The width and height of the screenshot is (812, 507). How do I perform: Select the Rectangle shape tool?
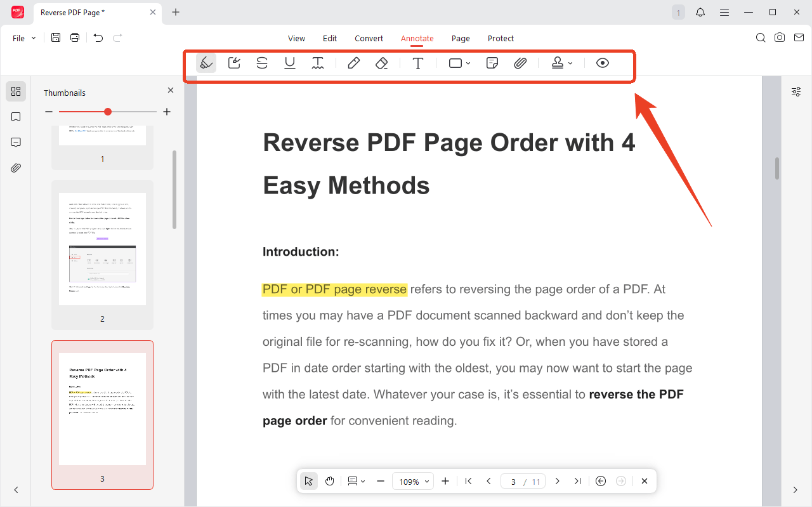(x=455, y=63)
